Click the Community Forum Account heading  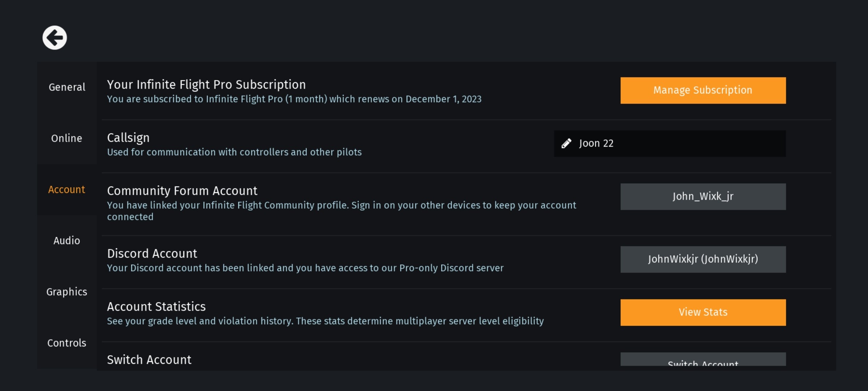coord(182,191)
